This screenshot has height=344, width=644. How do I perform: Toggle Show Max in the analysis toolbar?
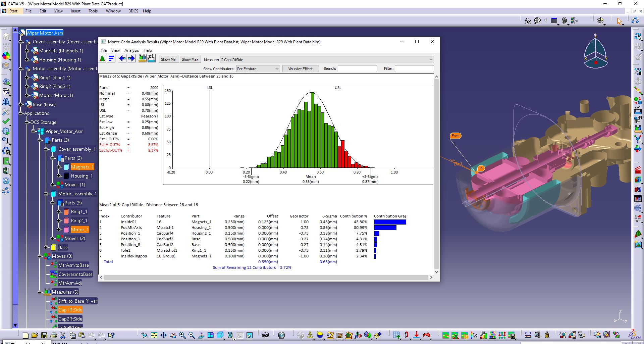pos(190,59)
